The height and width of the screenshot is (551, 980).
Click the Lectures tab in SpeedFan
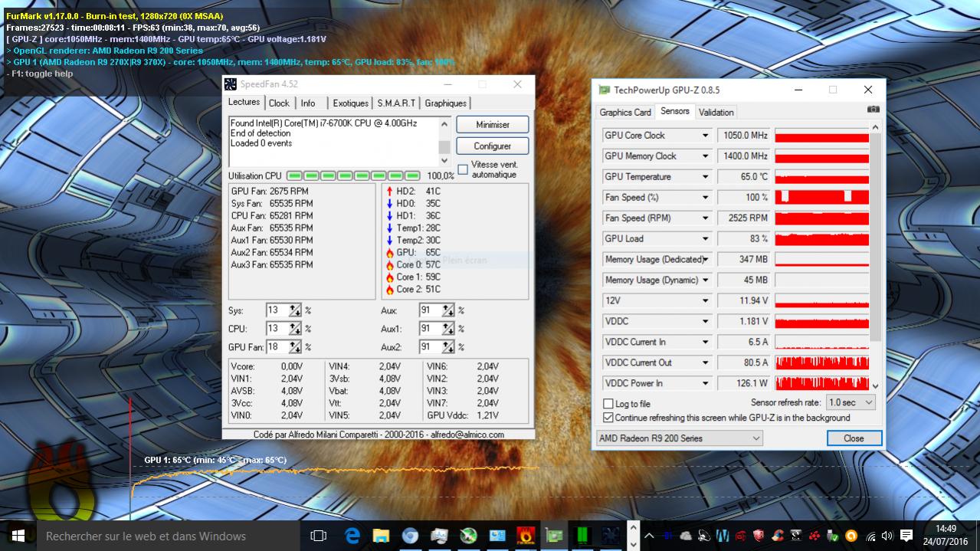[244, 102]
